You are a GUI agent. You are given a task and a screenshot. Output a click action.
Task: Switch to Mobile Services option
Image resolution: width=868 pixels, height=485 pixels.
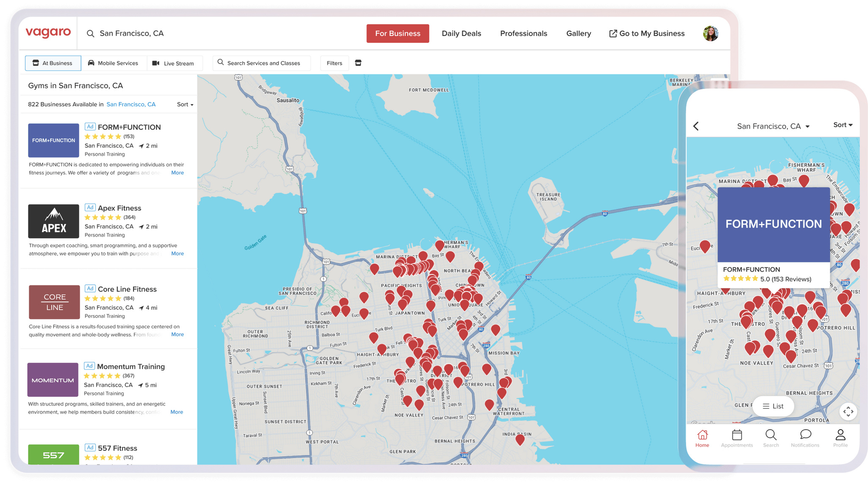pyautogui.click(x=113, y=63)
